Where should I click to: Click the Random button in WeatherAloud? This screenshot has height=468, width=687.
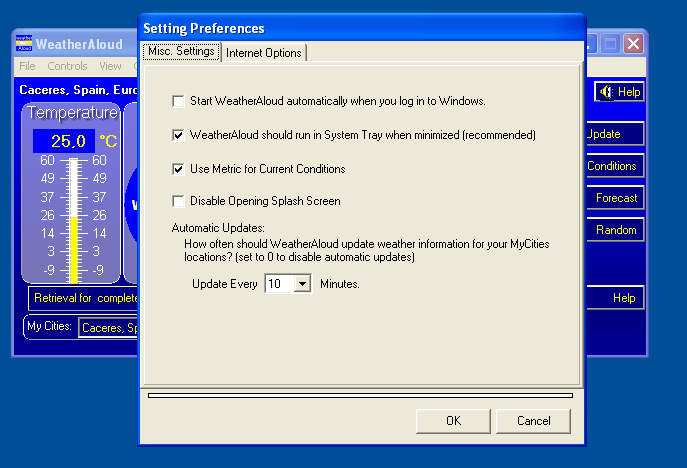pyautogui.click(x=615, y=230)
